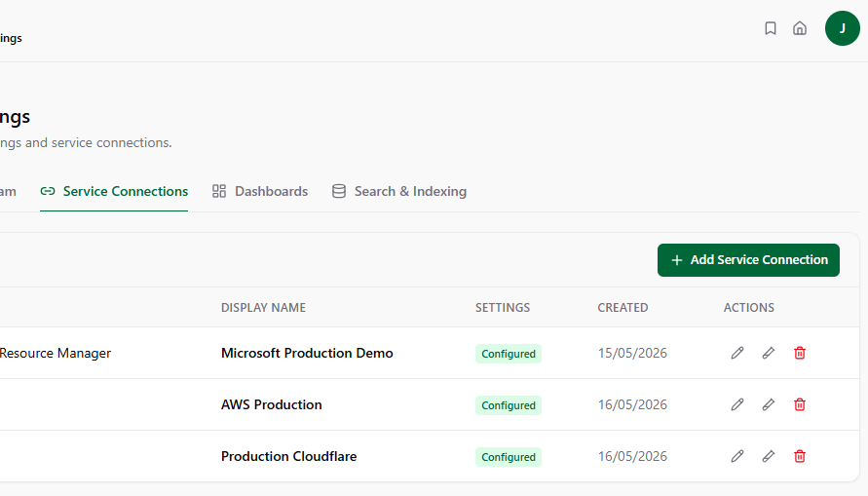Delete the Production Cloudflare connection

(x=800, y=456)
